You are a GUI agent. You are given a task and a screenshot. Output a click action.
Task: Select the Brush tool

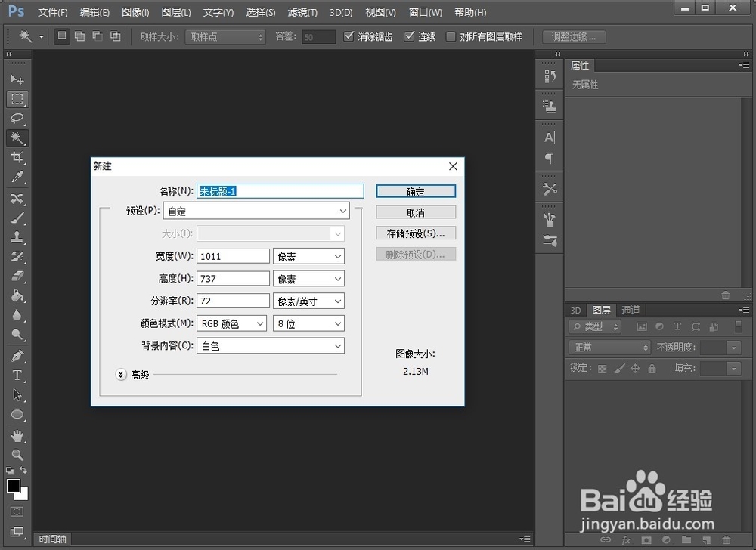[x=17, y=218]
